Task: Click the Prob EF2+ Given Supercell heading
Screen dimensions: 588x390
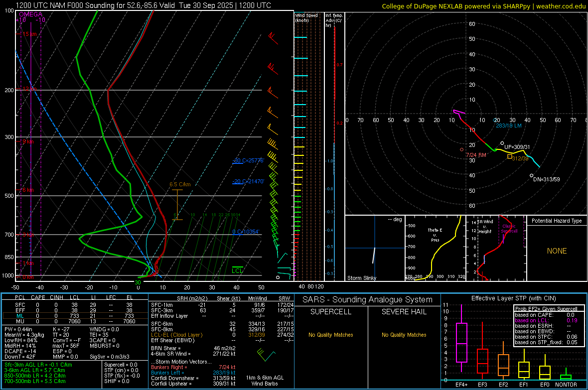Action: (546, 309)
